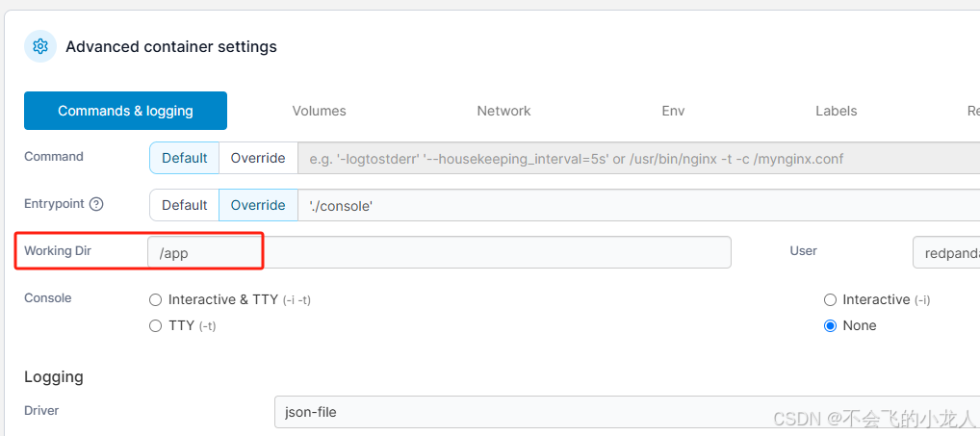The width and height of the screenshot is (980, 436).
Task: Open the Volumes tab
Action: [319, 111]
